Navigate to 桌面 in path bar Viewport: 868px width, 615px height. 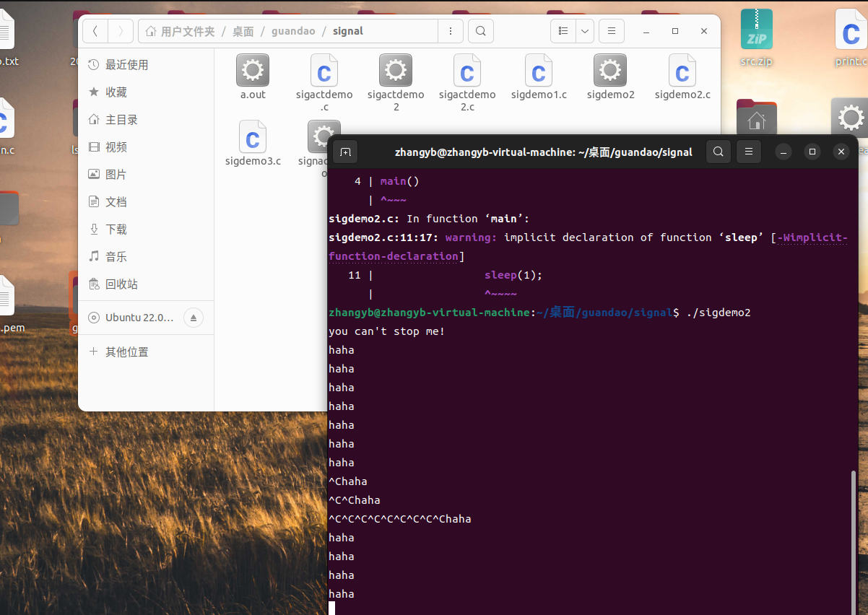[243, 31]
